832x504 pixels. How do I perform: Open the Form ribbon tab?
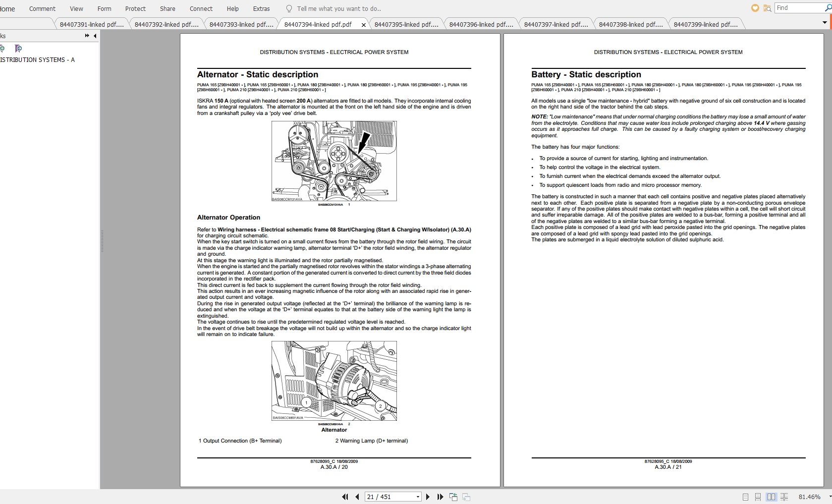104,9
